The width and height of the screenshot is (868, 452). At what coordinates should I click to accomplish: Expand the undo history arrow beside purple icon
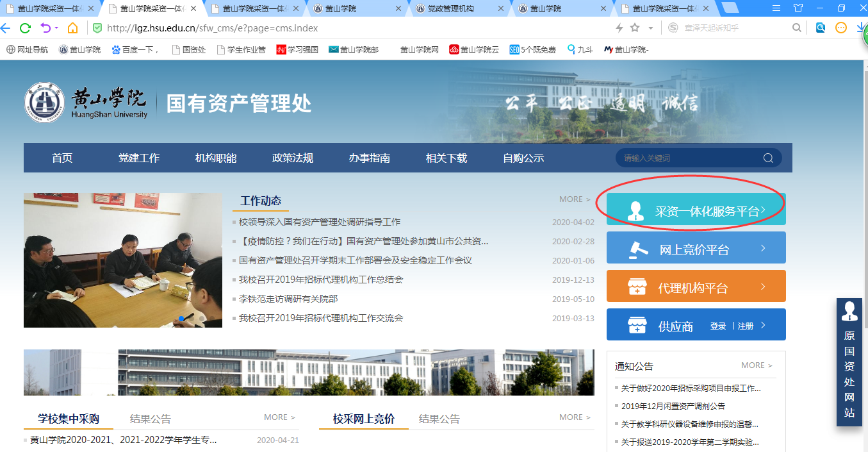56,28
